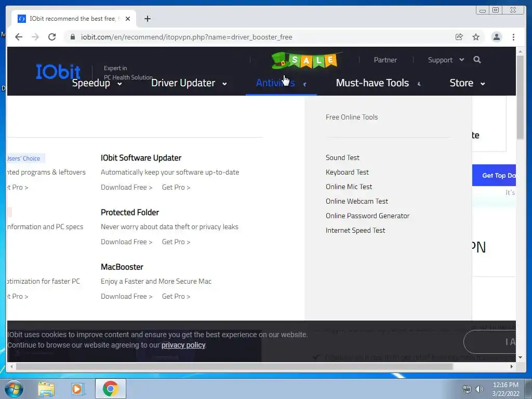The height and width of the screenshot is (399, 532).
Task: Open IObit Software Updater product
Action: click(x=141, y=158)
